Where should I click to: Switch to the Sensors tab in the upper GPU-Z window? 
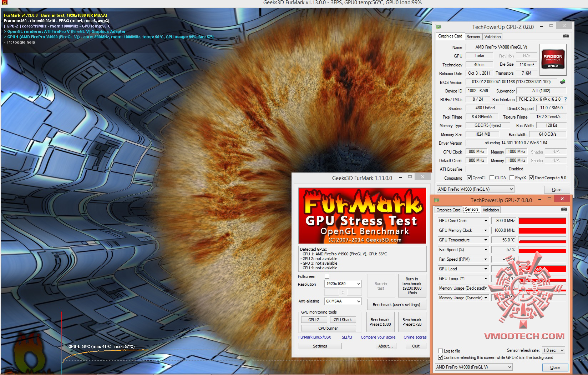(x=473, y=37)
